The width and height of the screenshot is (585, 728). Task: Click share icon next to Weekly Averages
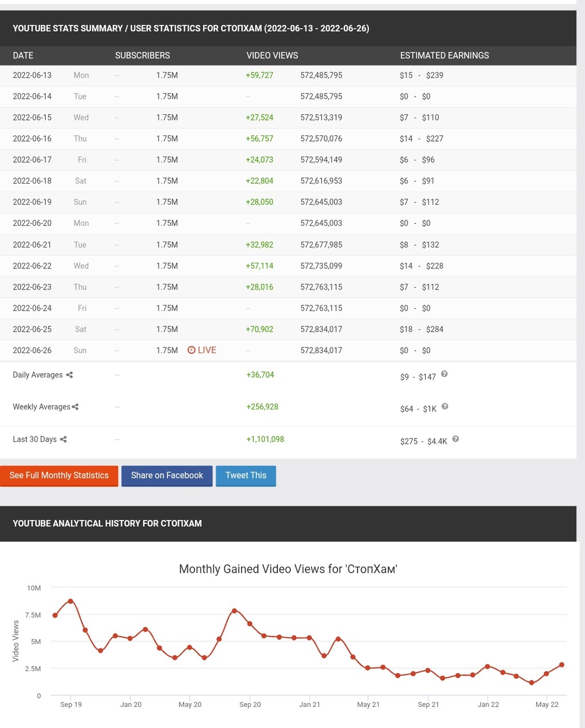point(76,407)
